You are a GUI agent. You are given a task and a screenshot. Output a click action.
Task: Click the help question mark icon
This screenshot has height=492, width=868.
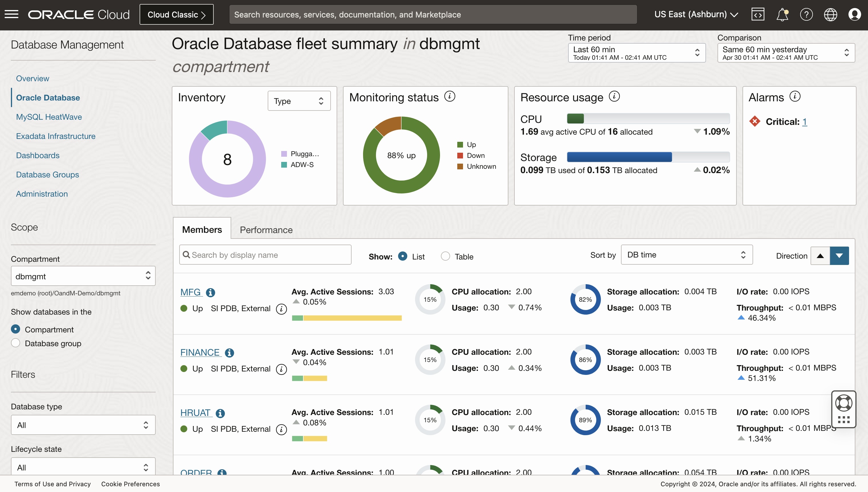[806, 15]
